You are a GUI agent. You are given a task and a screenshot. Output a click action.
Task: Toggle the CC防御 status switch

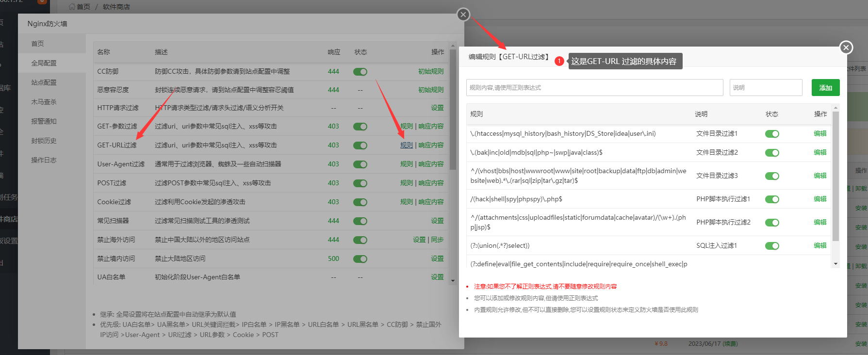[360, 72]
